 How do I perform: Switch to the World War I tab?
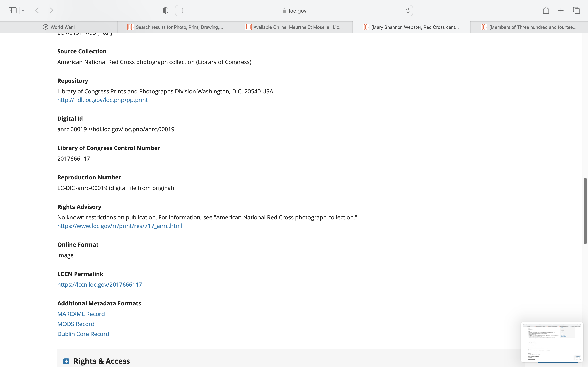pos(59,27)
